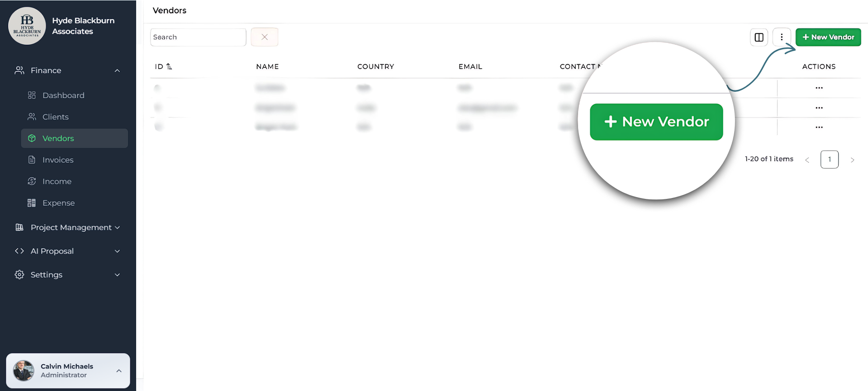868x391 pixels.
Task: Open the Clients page
Action: [x=56, y=117]
